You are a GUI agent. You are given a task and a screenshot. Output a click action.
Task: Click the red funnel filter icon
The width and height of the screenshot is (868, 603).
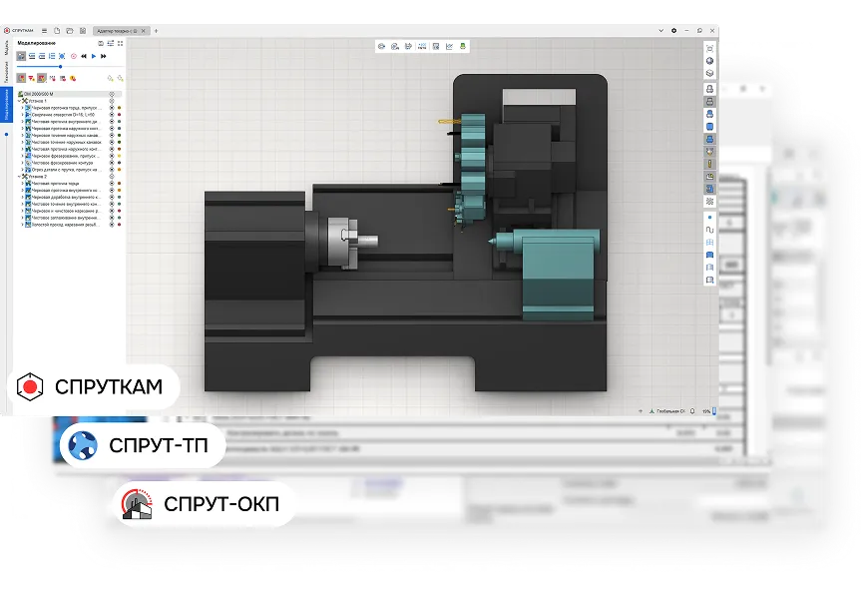pos(32,78)
